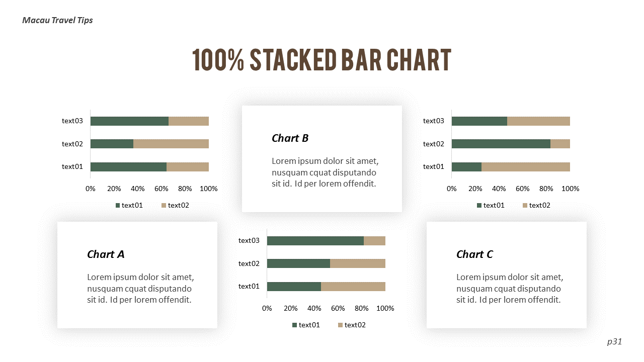Click green text01 legend swatch above Chart C card
The height and width of the screenshot is (362, 644).
tap(479, 205)
